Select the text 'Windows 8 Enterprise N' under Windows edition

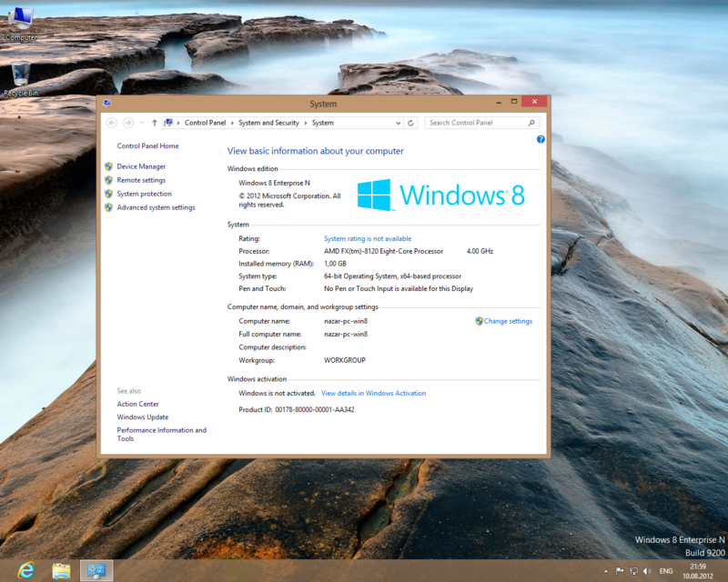click(274, 183)
